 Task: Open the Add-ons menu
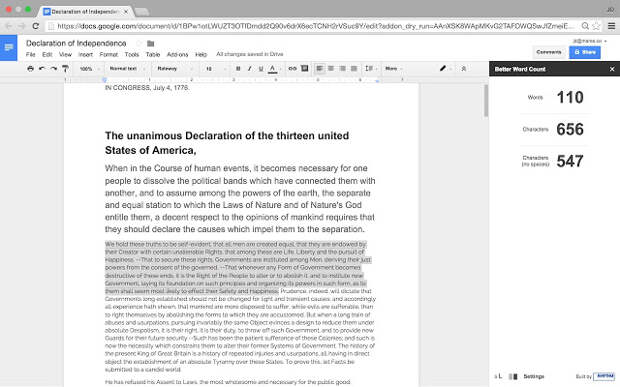[x=178, y=55]
